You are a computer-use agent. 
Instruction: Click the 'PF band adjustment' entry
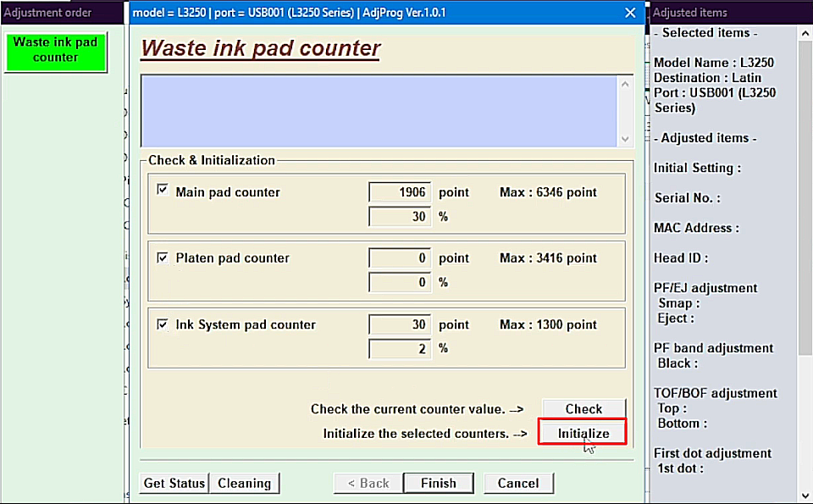(x=713, y=348)
